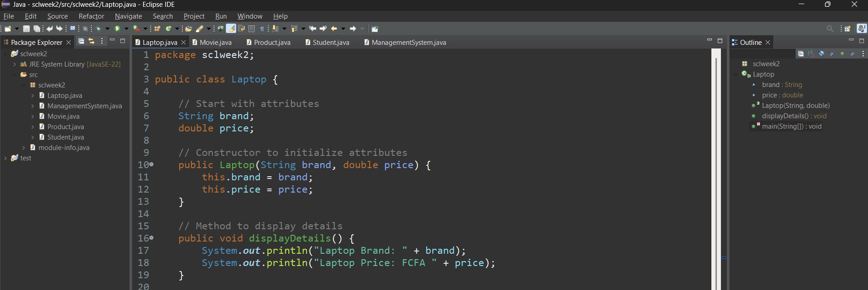Image resolution: width=868 pixels, height=290 pixels.
Task: Toggle Hide Local Types in Outline
Action: pyautogui.click(x=853, y=53)
